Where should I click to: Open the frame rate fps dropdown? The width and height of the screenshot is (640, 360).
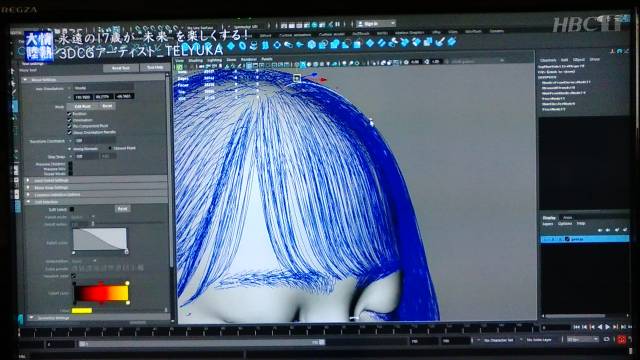(x=583, y=340)
